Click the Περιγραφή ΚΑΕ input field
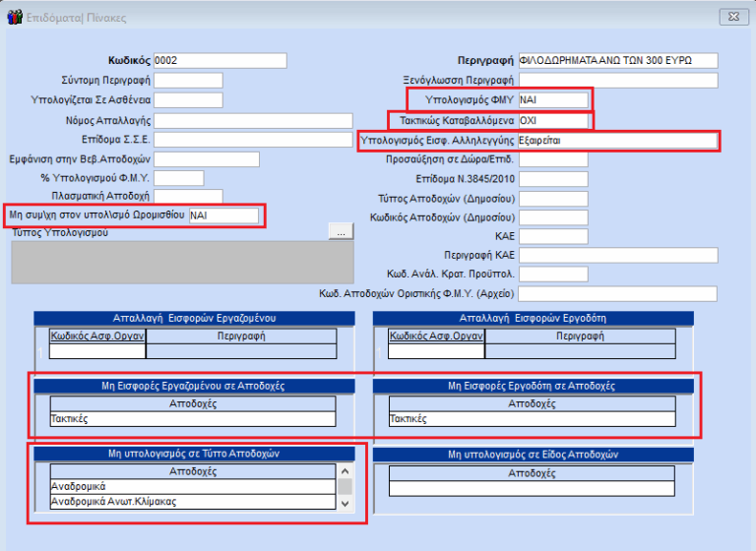 [x=617, y=256]
